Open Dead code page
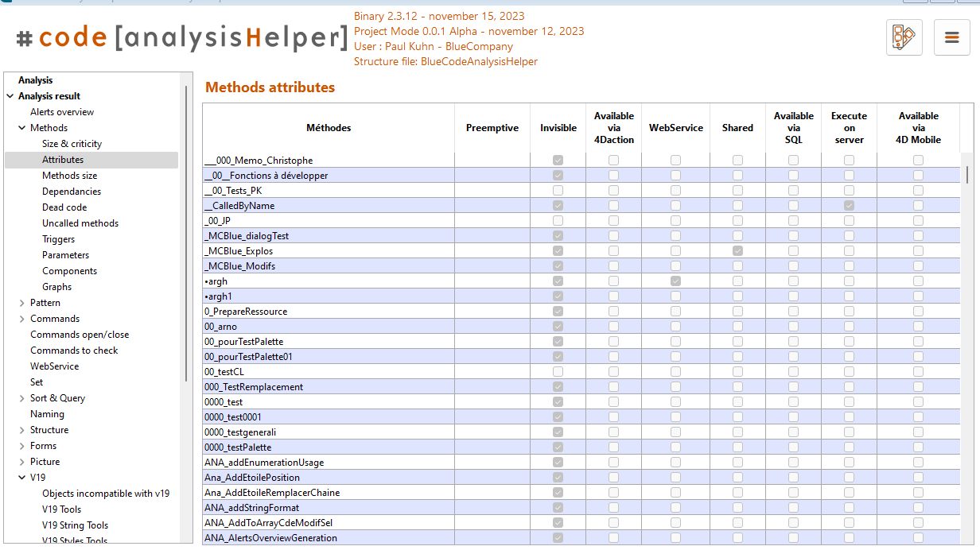 click(64, 207)
